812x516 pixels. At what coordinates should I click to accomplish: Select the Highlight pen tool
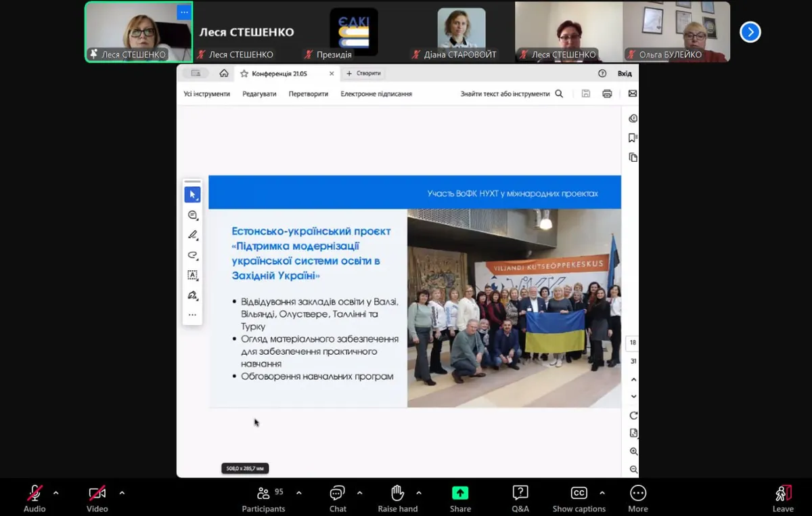click(x=192, y=235)
